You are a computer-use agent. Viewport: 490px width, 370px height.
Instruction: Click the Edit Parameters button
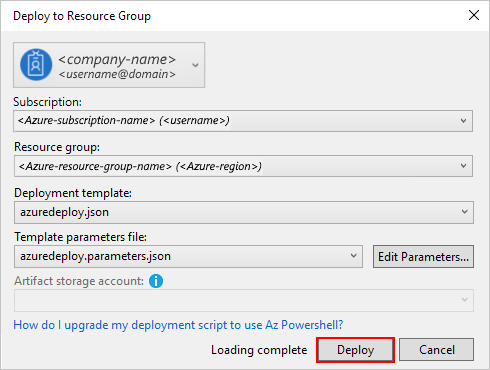click(423, 257)
